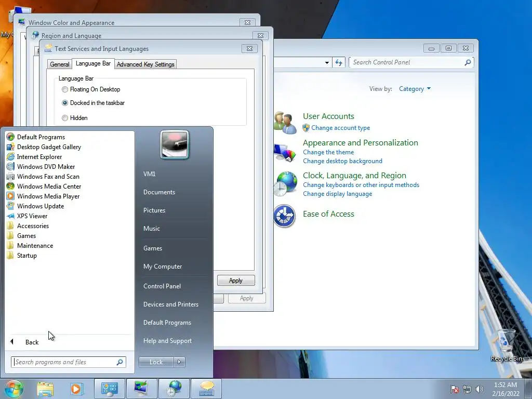Click Change account type link
Viewport: 532px width, 399px height.
click(340, 128)
